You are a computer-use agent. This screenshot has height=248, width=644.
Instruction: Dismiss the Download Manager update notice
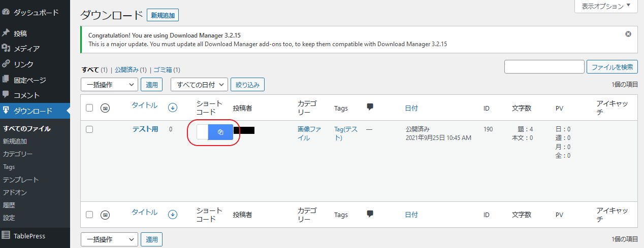pos(628,34)
